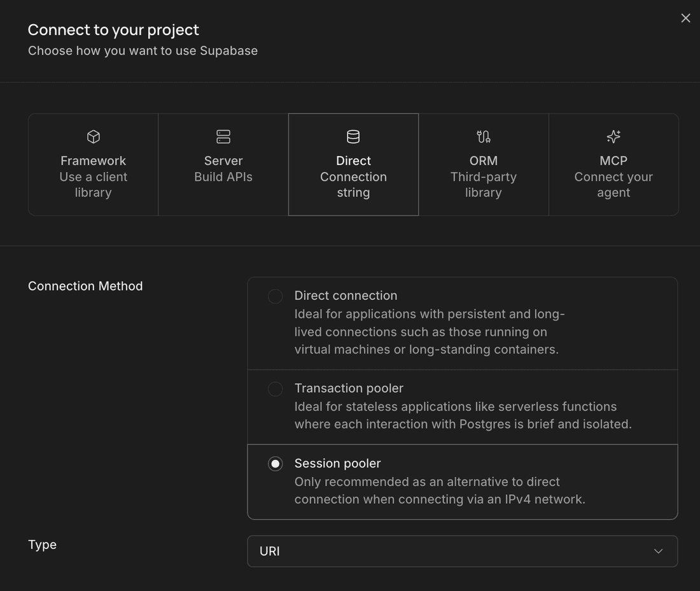Switch to the ORM tab label
Image resolution: width=700 pixels, height=591 pixels.
pyautogui.click(x=484, y=161)
